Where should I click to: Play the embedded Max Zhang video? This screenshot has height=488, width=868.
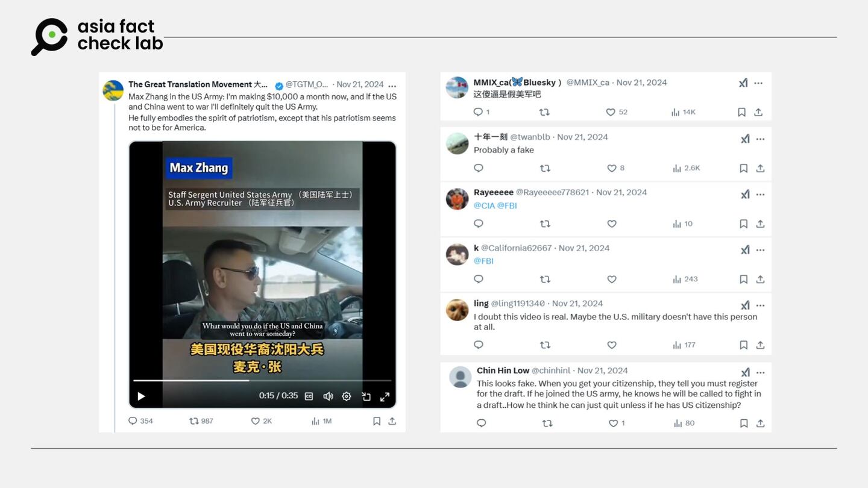pos(141,396)
